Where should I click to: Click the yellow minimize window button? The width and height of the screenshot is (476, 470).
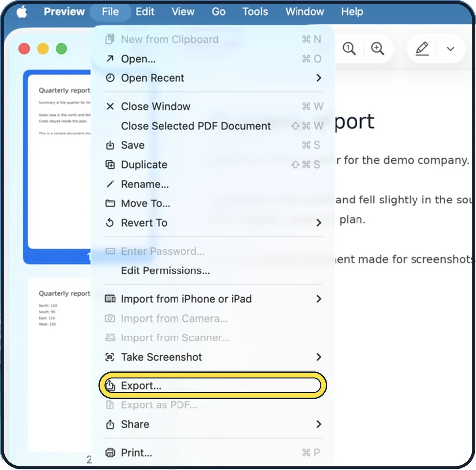coord(43,49)
